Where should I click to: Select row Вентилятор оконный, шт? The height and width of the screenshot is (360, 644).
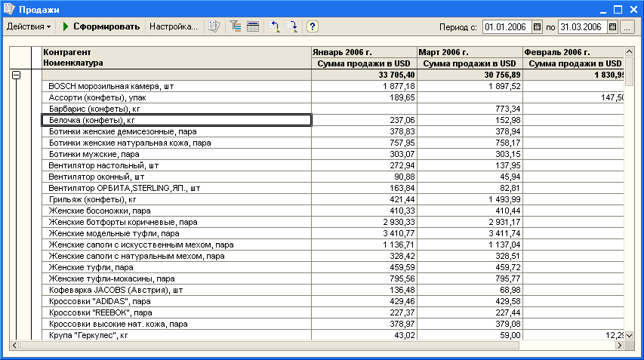coord(177,177)
